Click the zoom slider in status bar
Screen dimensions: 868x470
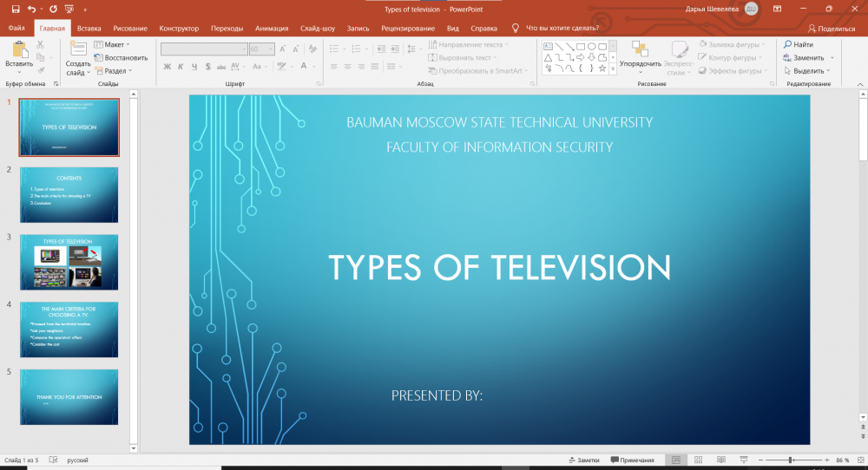(791, 460)
